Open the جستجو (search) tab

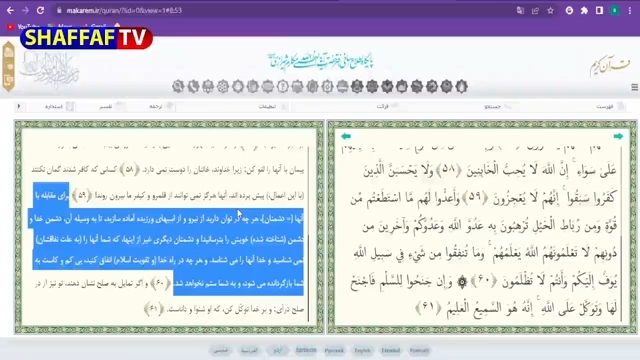coord(492,107)
